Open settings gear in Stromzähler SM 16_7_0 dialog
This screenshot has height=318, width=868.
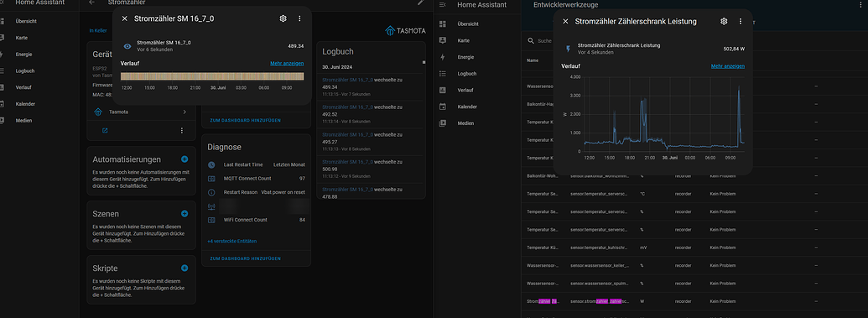(x=283, y=18)
